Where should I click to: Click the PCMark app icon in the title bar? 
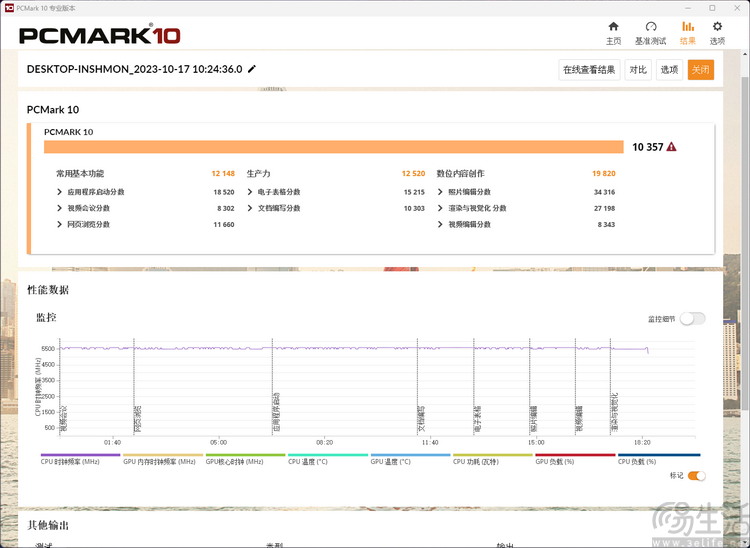click(x=9, y=7)
